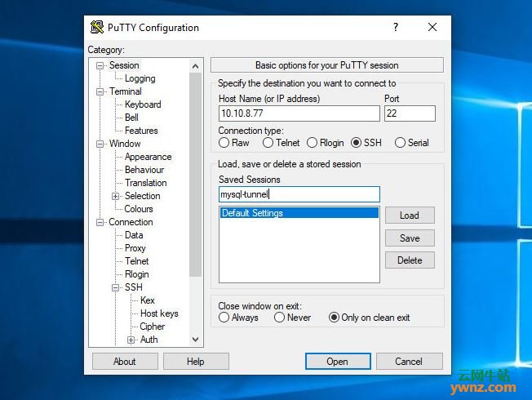Click the Port input field
The image size is (532, 400).
(x=410, y=113)
